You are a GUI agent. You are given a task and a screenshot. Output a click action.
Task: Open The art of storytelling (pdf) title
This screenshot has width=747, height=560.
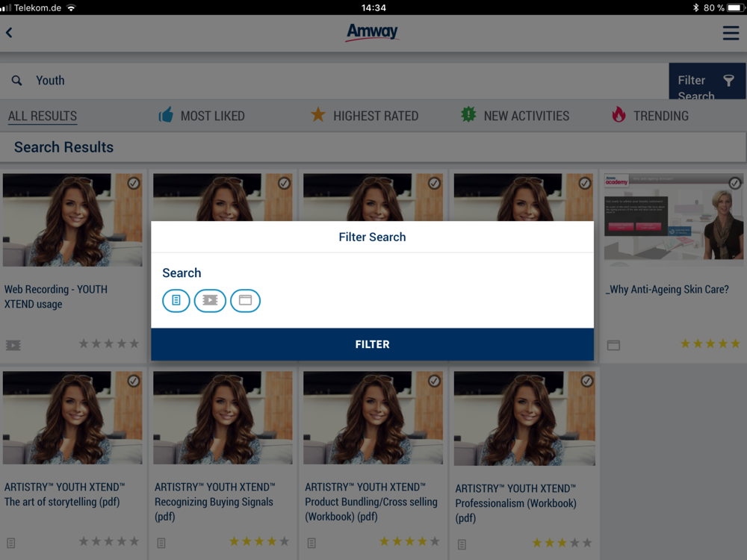pyautogui.click(x=64, y=494)
